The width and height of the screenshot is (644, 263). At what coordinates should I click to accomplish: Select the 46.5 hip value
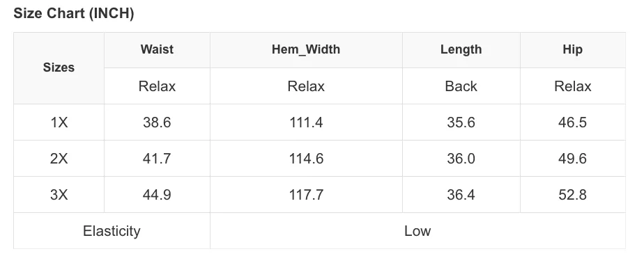572,122
